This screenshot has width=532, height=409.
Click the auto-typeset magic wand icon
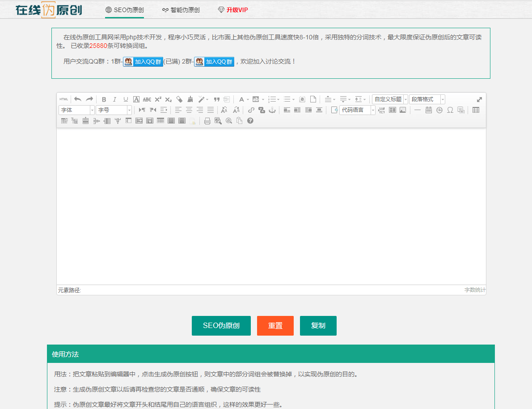point(201,99)
